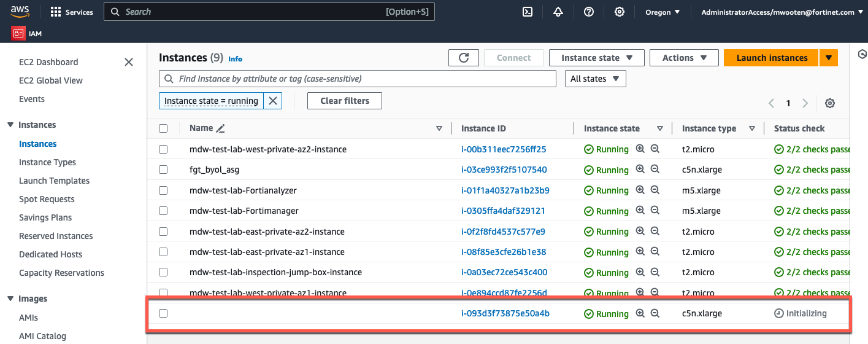Open instance link i-0a03ec72ce543c400
This screenshot has width=868, height=344.
pos(504,272)
